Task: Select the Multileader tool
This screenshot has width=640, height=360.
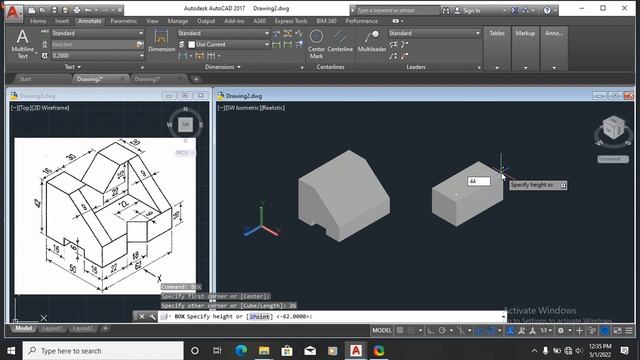Action: [x=371, y=41]
